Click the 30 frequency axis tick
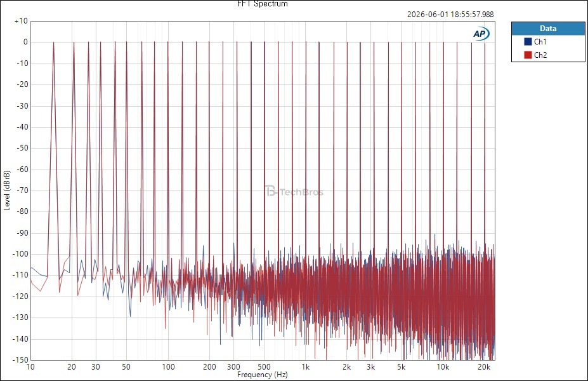Screen dimensions: 588x381 (96, 367)
